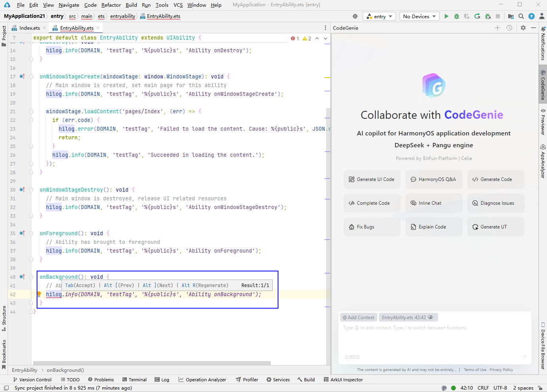This screenshot has width=547, height=392.
Task: Open the entry run configuration dropdown
Action: (379, 16)
